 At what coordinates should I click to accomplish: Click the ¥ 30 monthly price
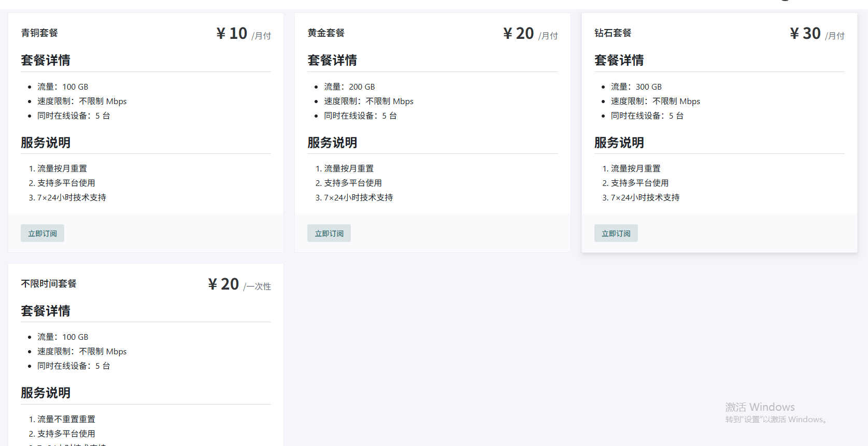point(805,34)
